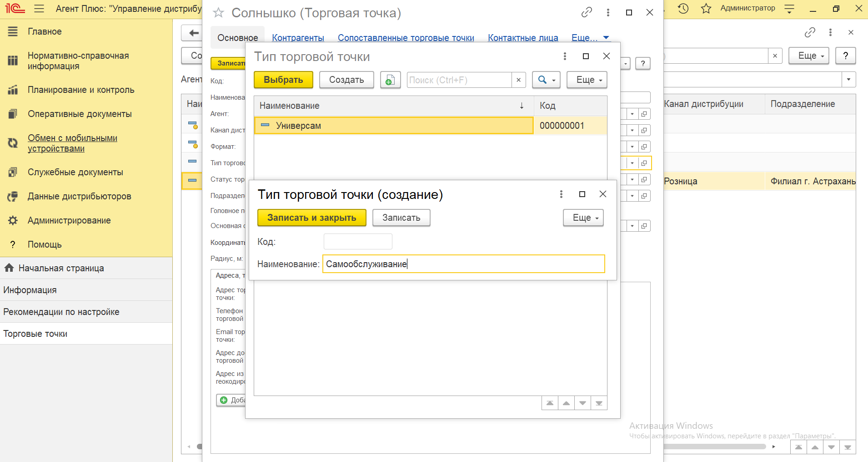Click the back arrow navigation button
This screenshot has width=868, height=462.
tap(194, 33)
